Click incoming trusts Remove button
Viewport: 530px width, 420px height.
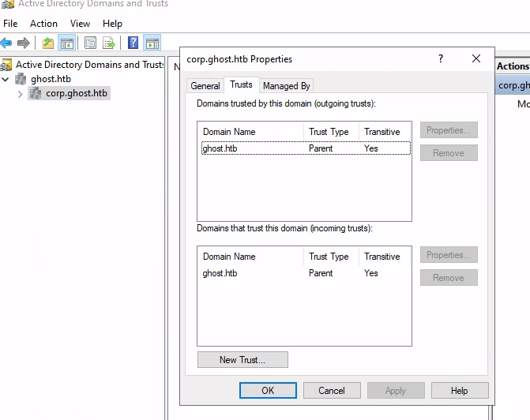point(449,278)
